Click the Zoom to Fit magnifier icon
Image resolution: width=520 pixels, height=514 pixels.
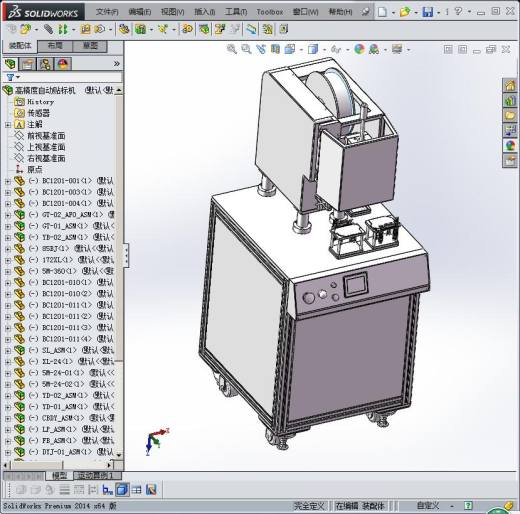232,49
